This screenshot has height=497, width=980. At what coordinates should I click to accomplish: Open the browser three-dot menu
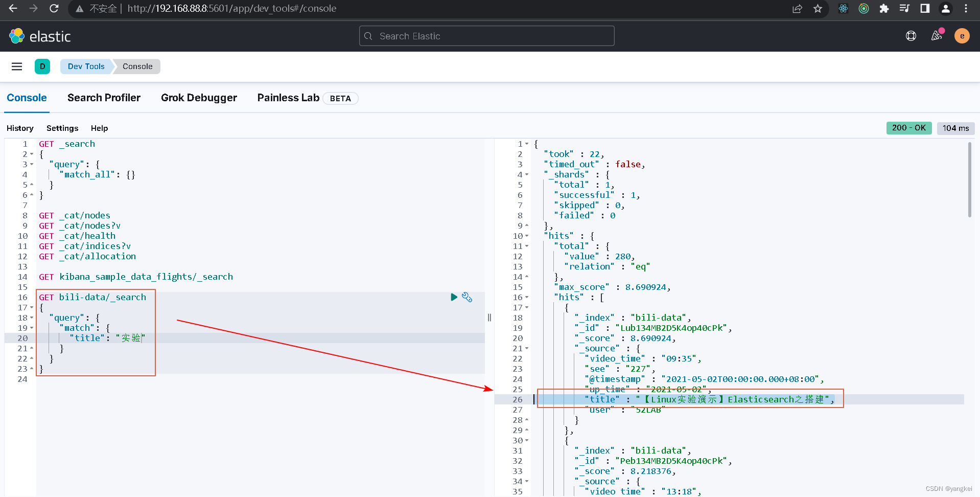(966, 9)
